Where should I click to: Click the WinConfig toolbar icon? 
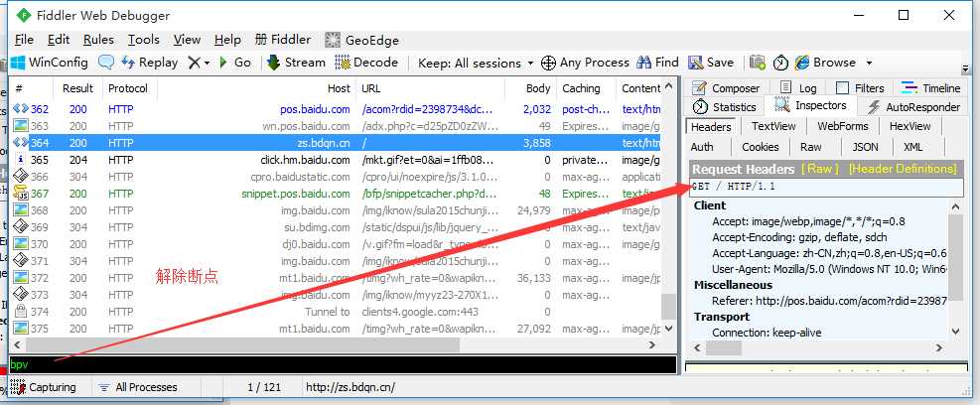coord(18,63)
